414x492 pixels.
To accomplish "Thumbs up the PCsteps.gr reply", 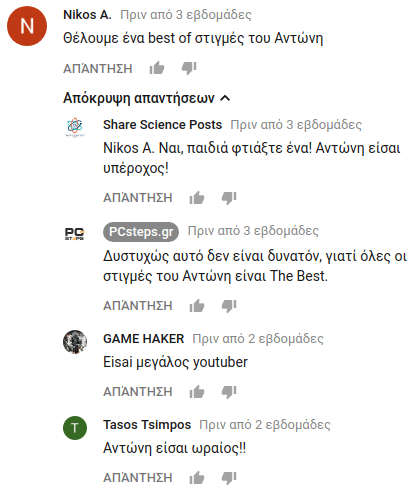I will (x=197, y=306).
